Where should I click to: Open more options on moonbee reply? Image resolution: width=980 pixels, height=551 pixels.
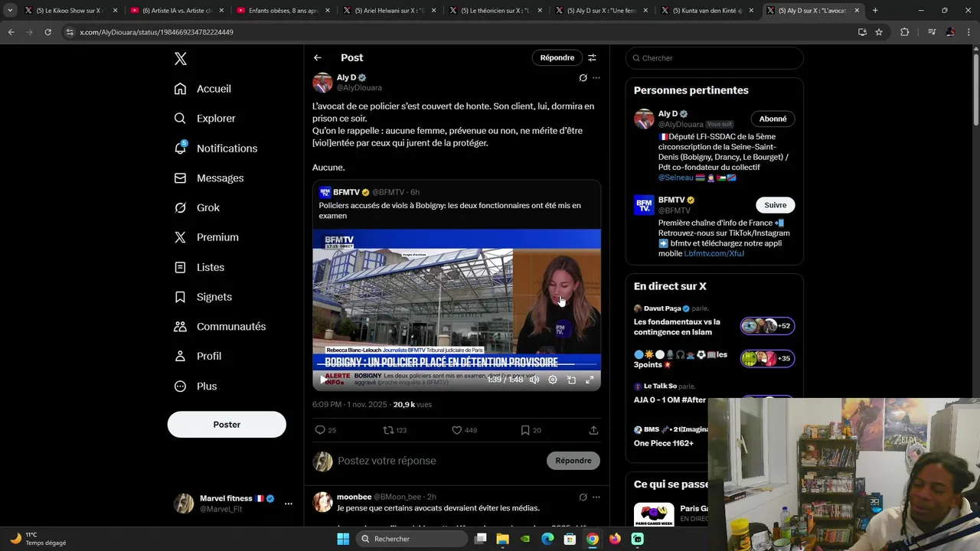(596, 497)
